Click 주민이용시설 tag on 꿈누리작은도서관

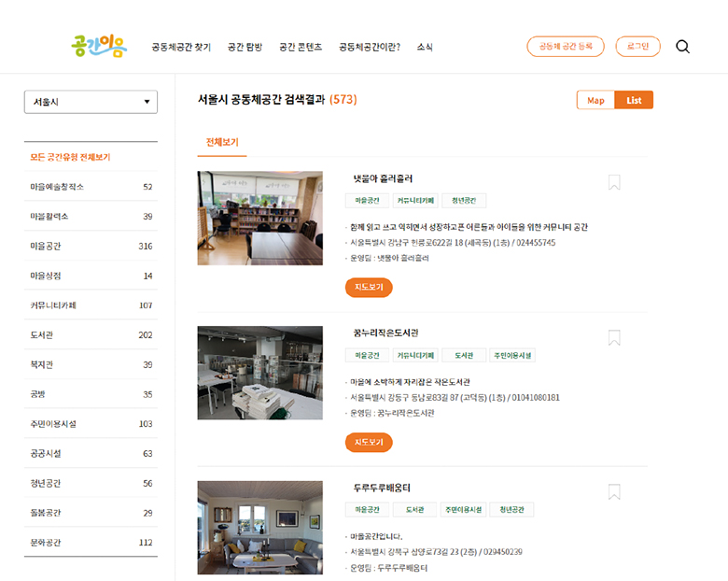tap(512, 356)
